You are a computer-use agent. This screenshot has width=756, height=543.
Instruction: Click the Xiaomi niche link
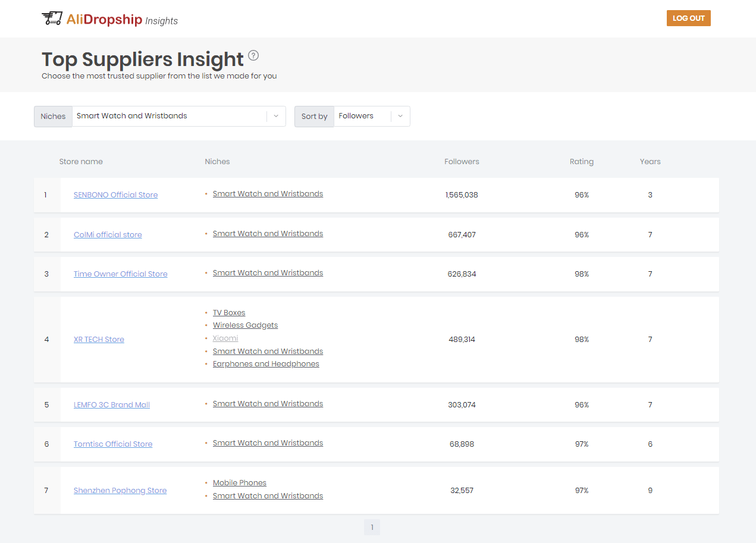point(225,338)
